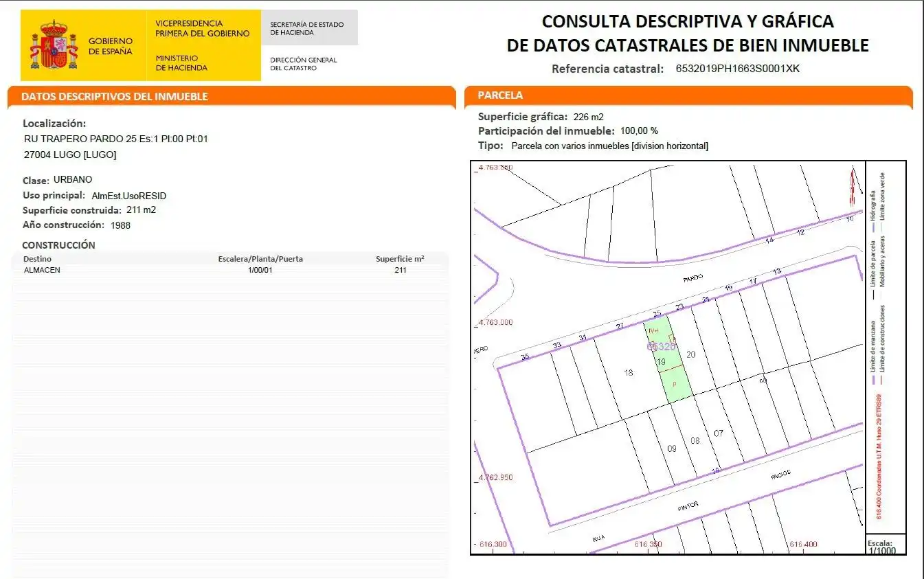Click the 'Año construcción:' label
The width and height of the screenshot is (924, 579).
tap(63, 225)
